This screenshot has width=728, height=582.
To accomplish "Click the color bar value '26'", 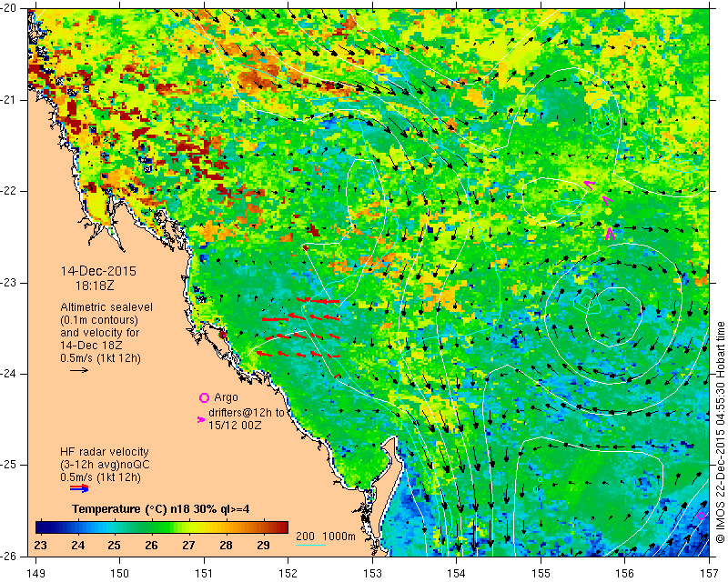I will pyautogui.click(x=151, y=545).
